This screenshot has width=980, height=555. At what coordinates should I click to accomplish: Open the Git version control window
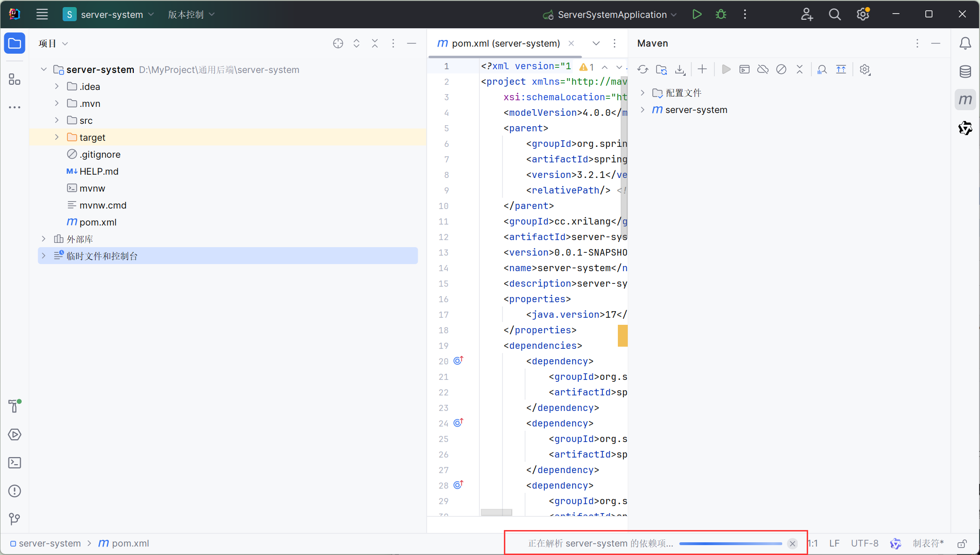[x=15, y=519]
